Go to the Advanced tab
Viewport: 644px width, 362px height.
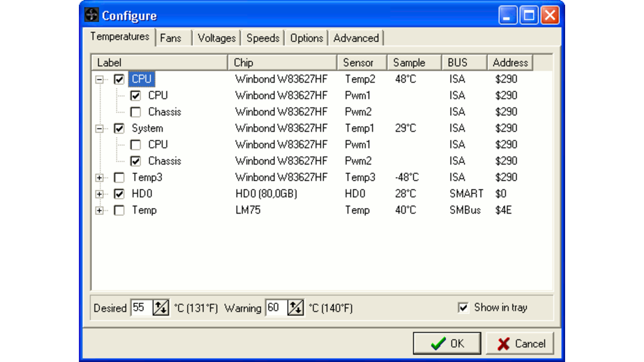click(356, 38)
